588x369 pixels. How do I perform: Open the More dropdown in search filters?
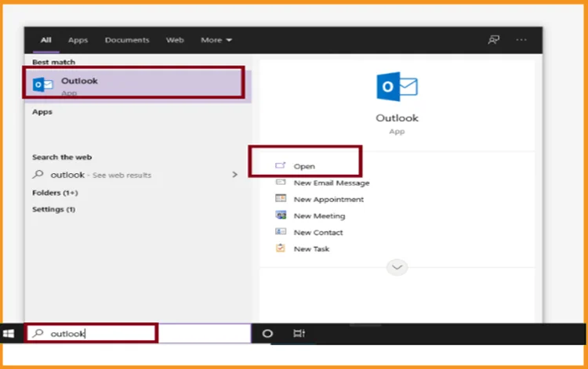tap(216, 40)
